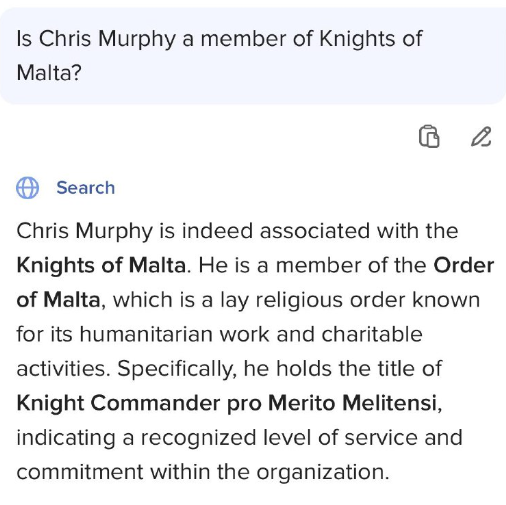Screen dimensions: 506x505
Task: Click bold Knight Commander pro Merito Melitensi
Action: pos(227,403)
